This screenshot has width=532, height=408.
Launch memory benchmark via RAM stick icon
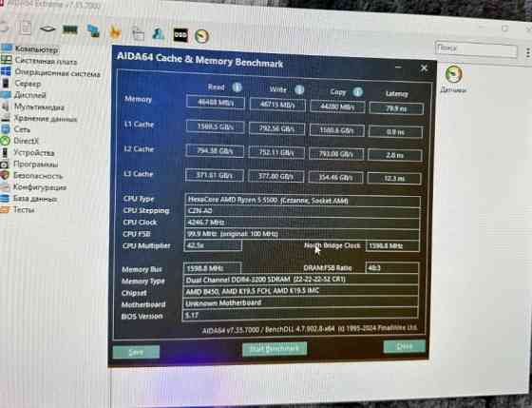[x=70, y=29]
